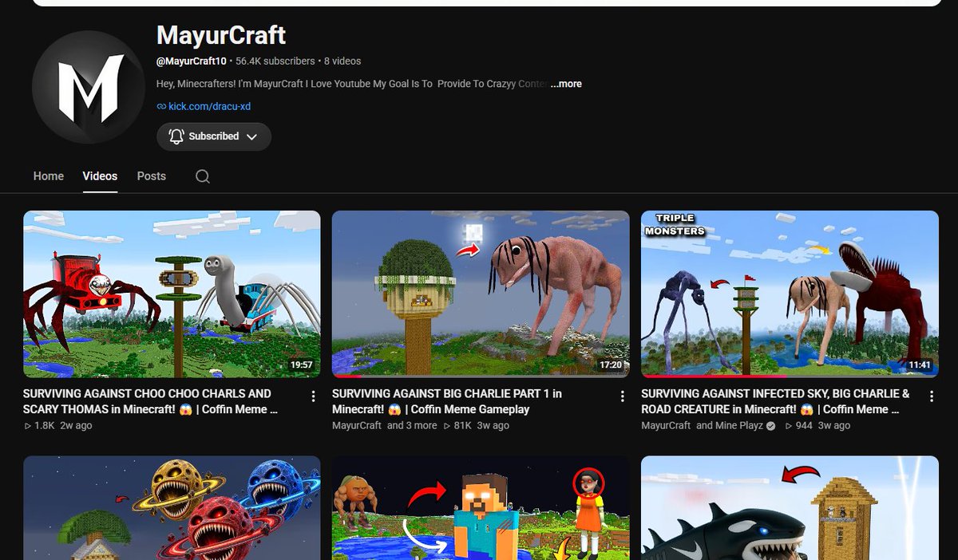The height and width of the screenshot is (560, 958).
Task: Play the Choo Choo Charles thumbnail video
Action: tap(172, 294)
